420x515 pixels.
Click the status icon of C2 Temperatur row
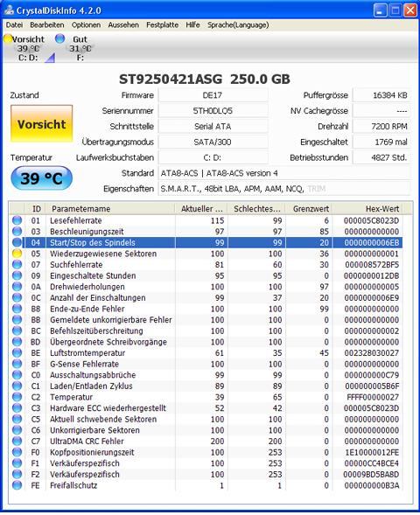[x=17, y=397]
